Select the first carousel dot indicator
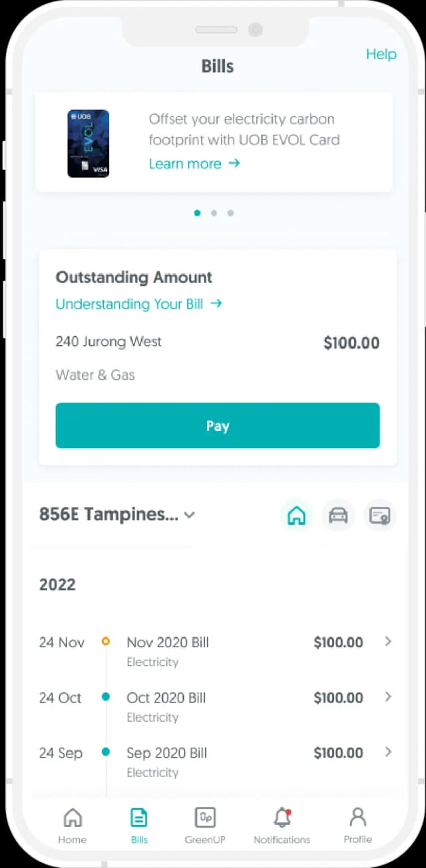426x868 pixels. pos(197,213)
